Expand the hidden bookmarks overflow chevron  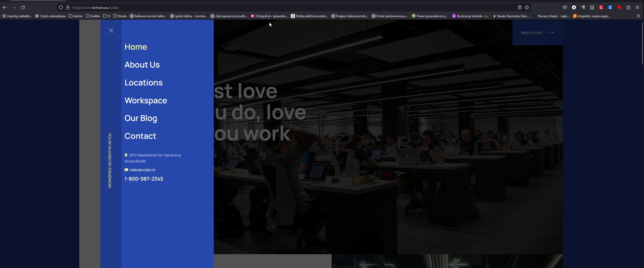[638, 16]
